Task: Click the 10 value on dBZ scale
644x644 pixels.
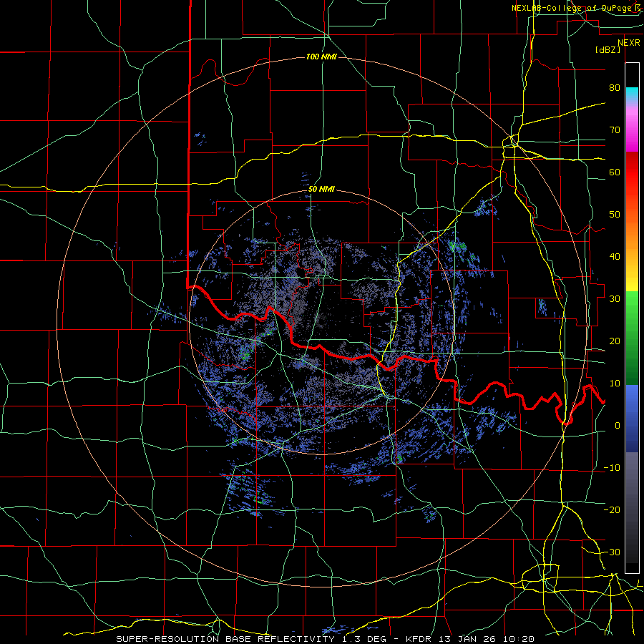Action: (x=615, y=384)
